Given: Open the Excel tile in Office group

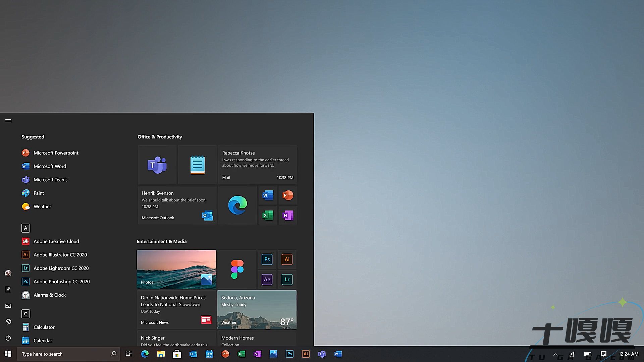Looking at the screenshot, I should [x=268, y=215].
